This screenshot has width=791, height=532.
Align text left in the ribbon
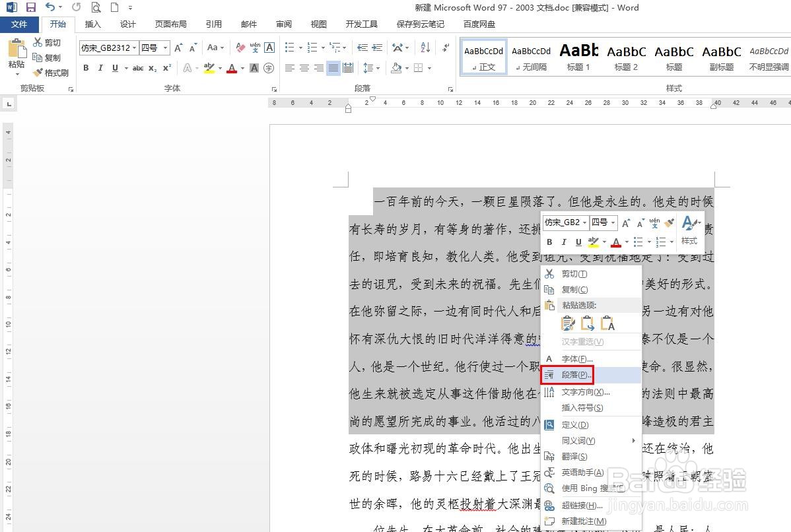coord(289,68)
